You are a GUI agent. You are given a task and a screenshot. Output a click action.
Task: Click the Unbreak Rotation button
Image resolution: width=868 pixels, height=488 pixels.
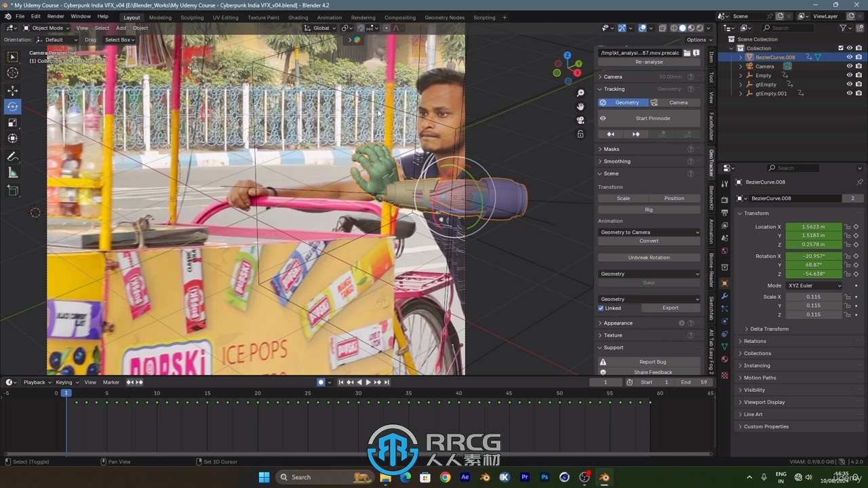pyautogui.click(x=649, y=258)
